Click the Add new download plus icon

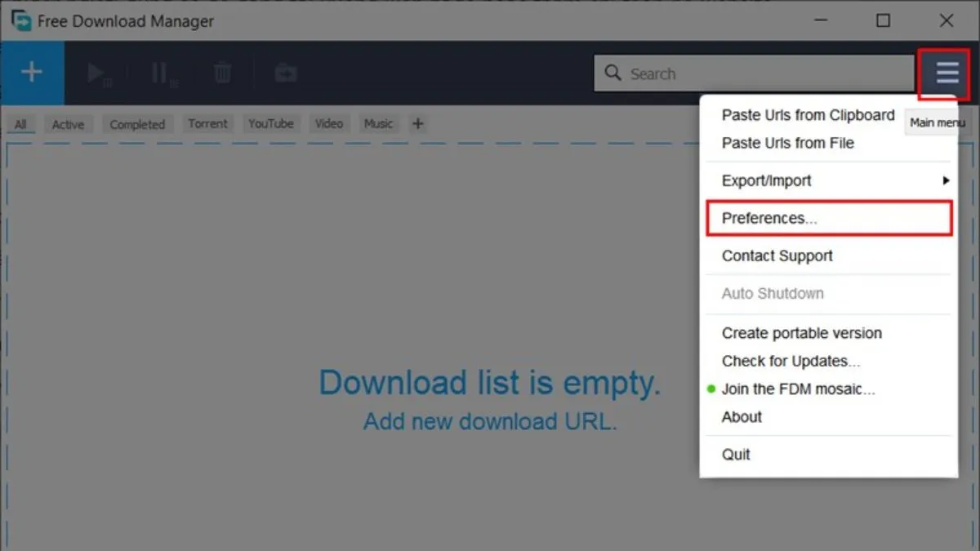click(x=32, y=72)
